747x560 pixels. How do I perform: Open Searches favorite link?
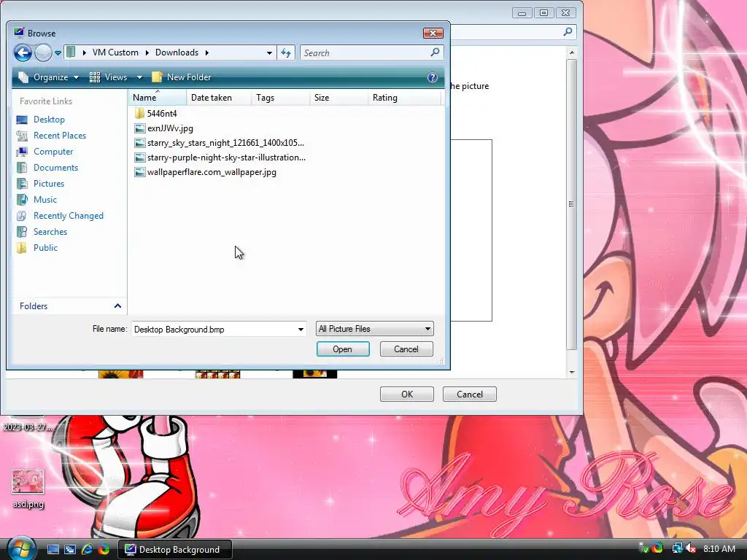(x=42, y=232)
